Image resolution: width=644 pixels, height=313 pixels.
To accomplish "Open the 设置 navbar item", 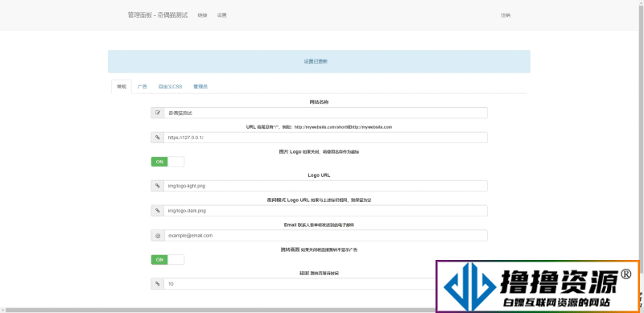I will [x=222, y=15].
